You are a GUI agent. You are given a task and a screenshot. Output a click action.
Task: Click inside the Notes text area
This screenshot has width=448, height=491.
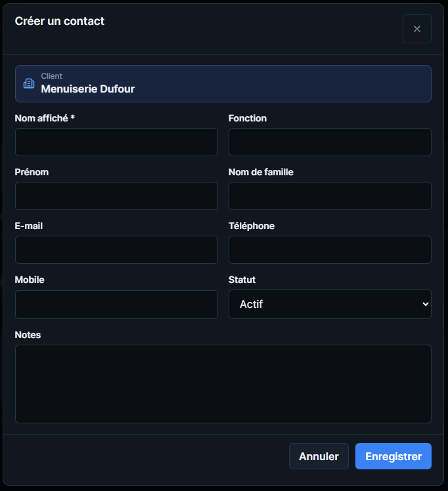tap(223, 384)
